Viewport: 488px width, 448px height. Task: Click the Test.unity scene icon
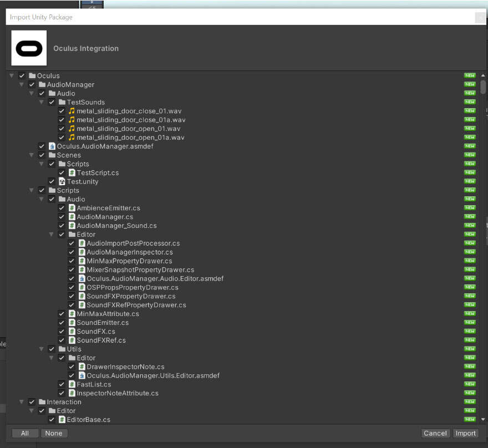point(62,181)
